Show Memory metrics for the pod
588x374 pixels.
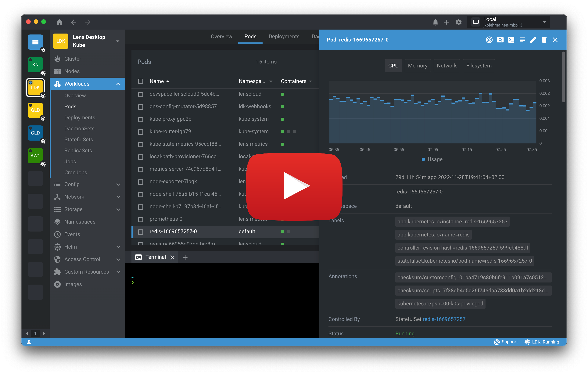click(x=418, y=66)
